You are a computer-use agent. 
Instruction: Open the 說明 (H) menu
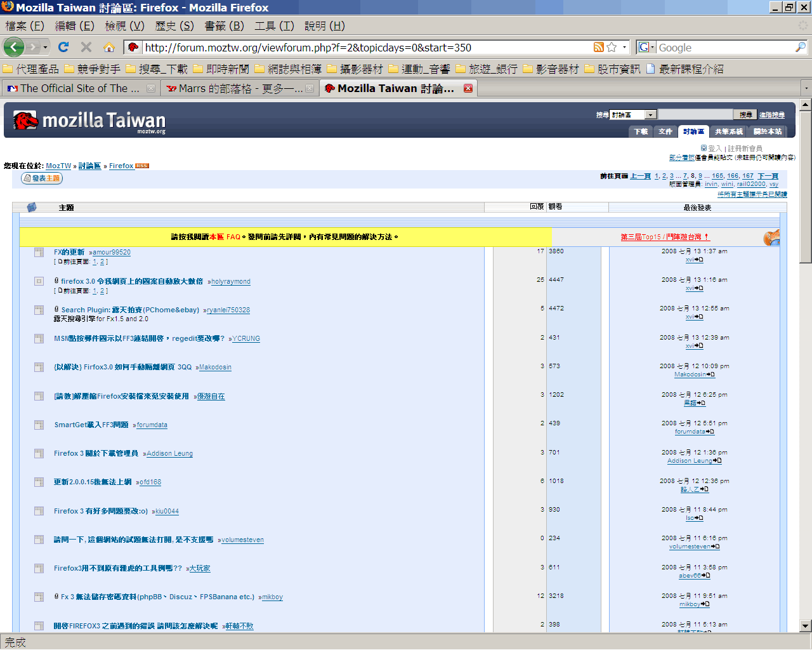[x=324, y=26]
